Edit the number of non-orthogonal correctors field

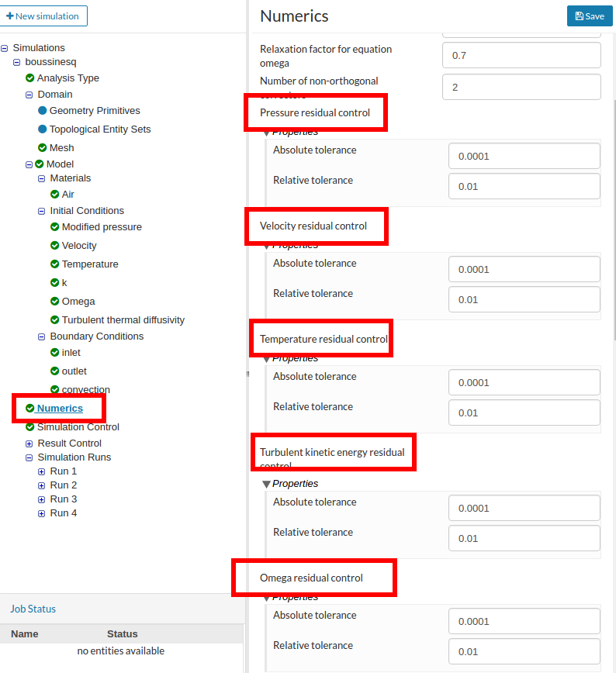[521, 88]
